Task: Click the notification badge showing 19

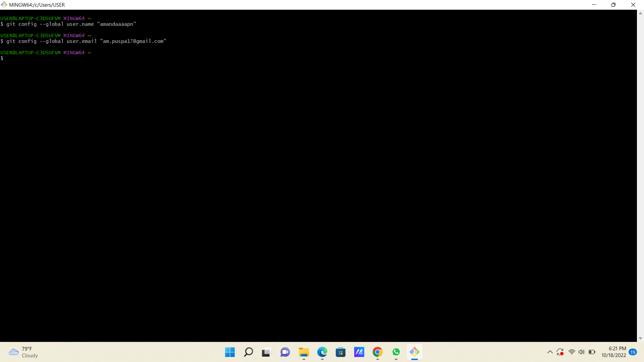Action: pyautogui.click(x=633, y=352)
